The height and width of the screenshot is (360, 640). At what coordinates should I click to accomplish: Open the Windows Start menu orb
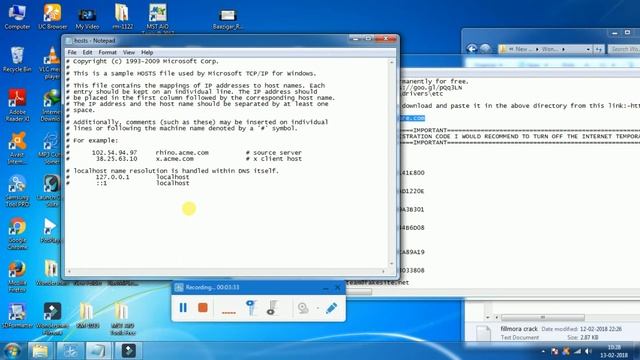pos(12,351)
